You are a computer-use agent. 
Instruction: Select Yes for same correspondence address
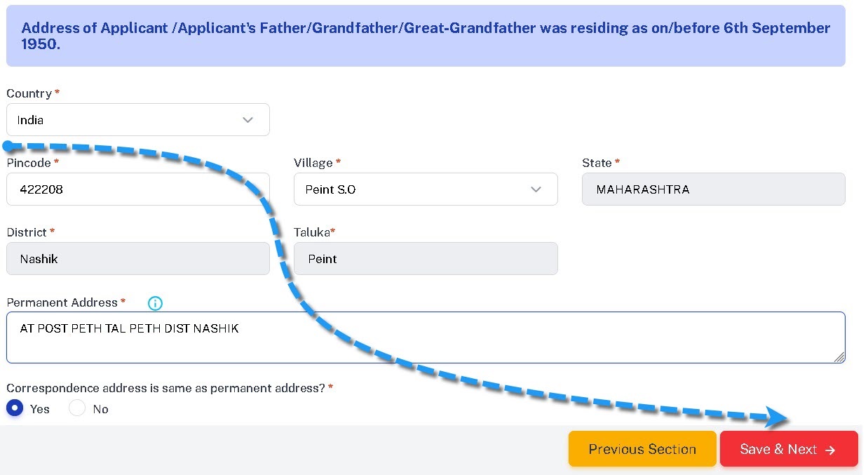[15, 408]
